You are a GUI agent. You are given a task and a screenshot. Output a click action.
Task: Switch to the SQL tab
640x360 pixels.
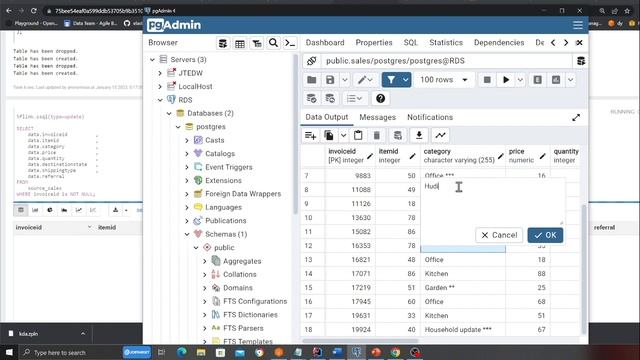[411, 43]
